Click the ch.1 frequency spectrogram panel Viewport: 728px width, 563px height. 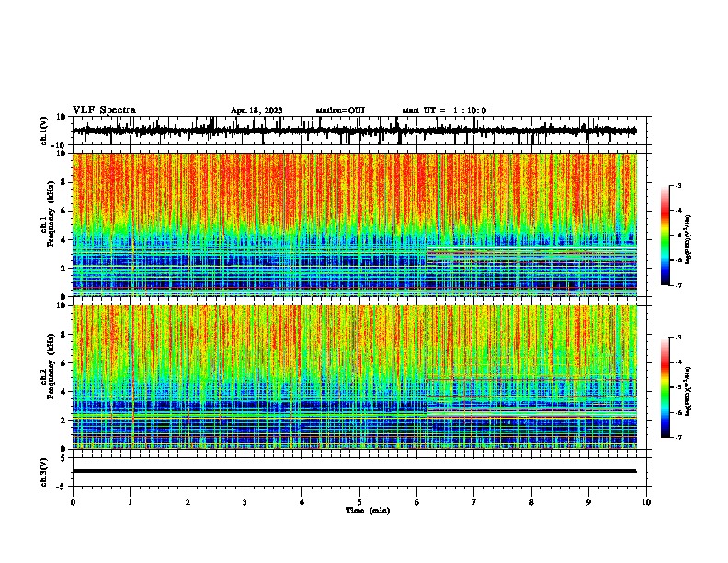(x=354, y=224)
